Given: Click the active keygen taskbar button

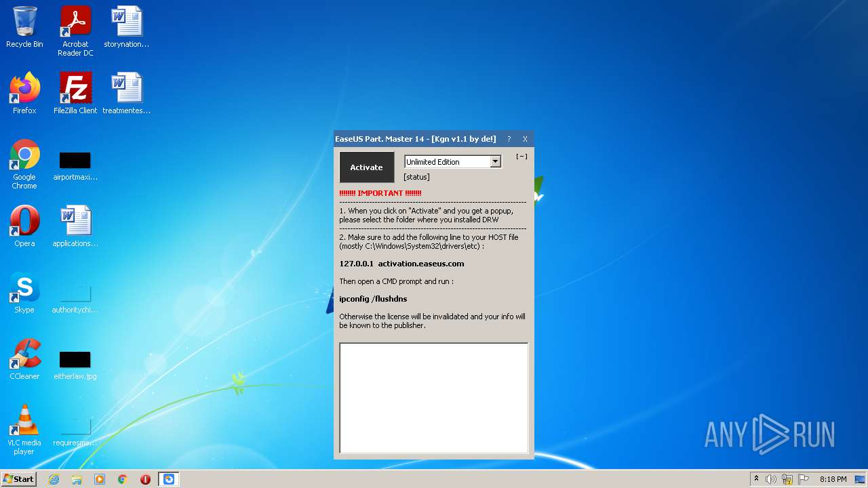Looking at the screenshot, I should (169, 479).
